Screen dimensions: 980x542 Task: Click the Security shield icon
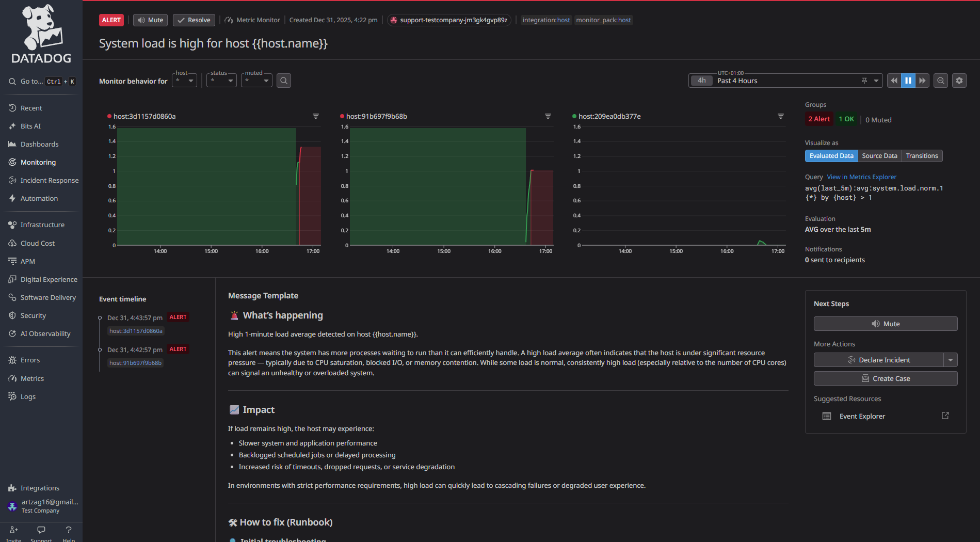12,315
